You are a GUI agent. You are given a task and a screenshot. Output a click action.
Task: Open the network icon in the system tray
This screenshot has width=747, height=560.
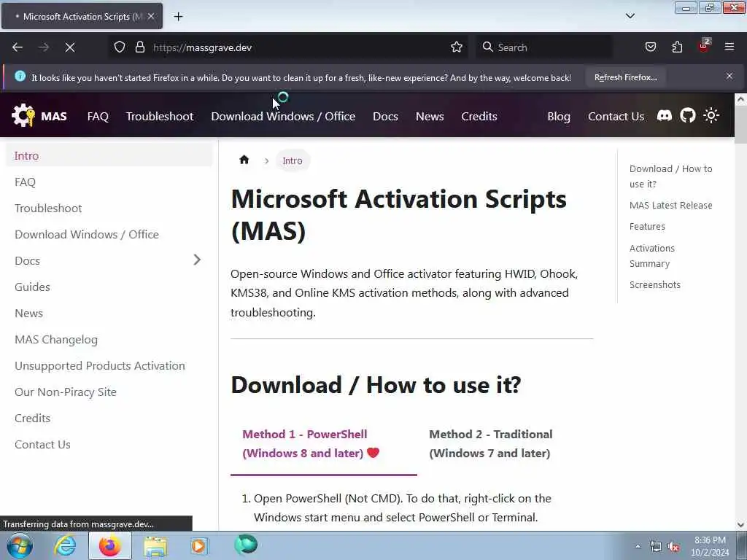656,547
